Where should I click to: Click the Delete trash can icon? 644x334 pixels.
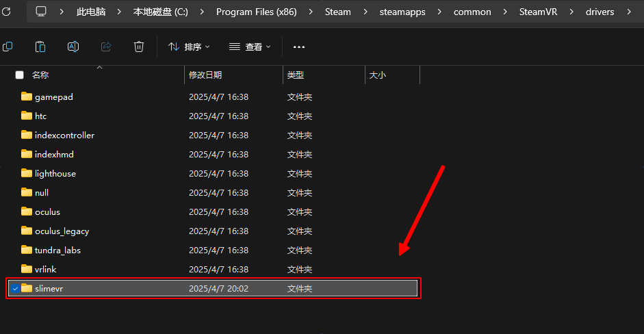click(139, 47)
